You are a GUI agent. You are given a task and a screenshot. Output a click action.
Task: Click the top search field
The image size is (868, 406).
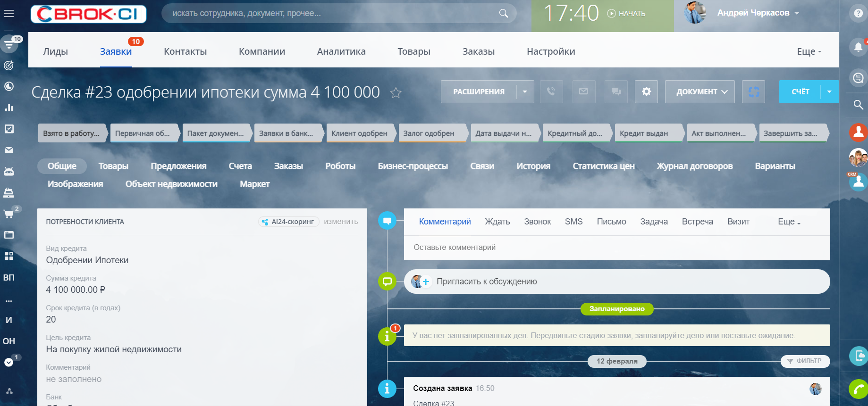[x=339, y=14]
